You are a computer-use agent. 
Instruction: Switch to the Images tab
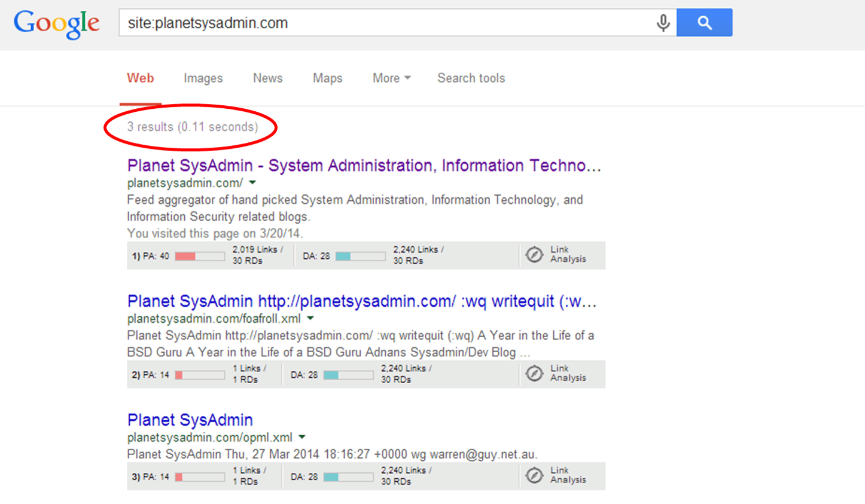coord(203,78)
